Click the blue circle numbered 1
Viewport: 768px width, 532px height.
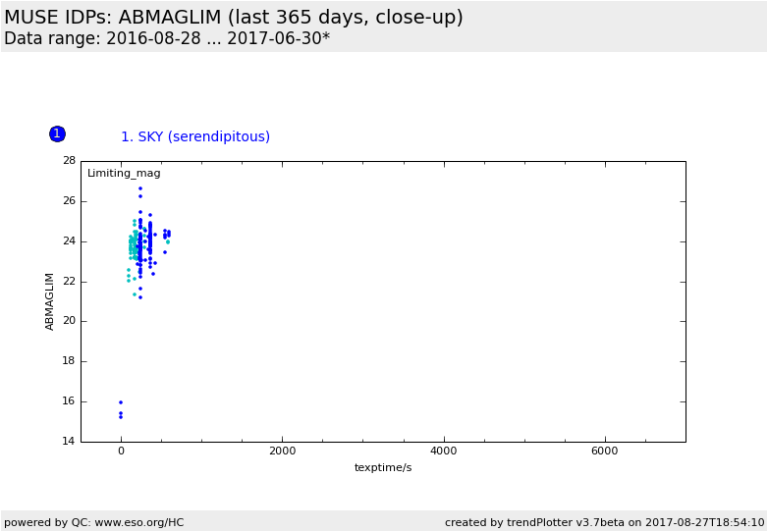tap(57, 133)
